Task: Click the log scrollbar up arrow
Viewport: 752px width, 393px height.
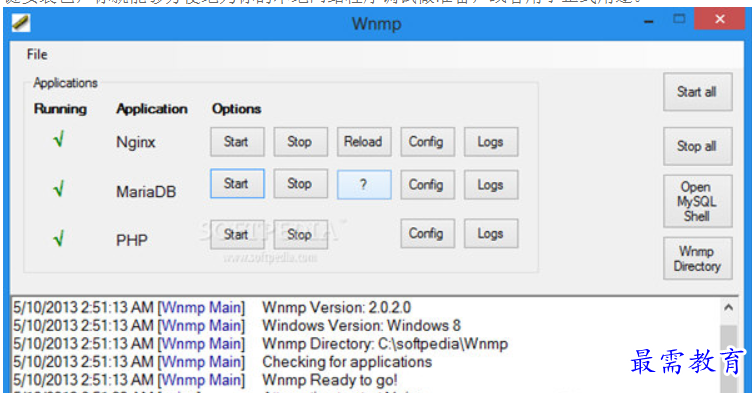Action: click(728, 308)
